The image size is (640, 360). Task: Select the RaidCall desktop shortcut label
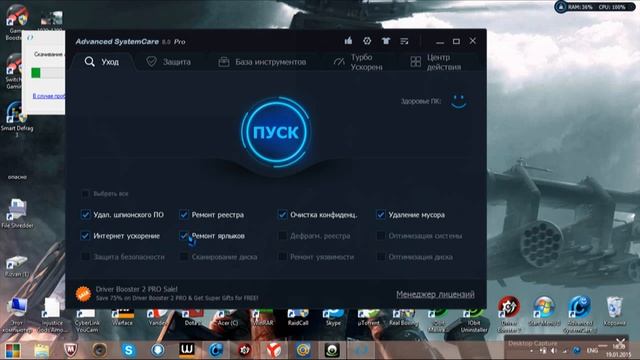pos(298,322)
